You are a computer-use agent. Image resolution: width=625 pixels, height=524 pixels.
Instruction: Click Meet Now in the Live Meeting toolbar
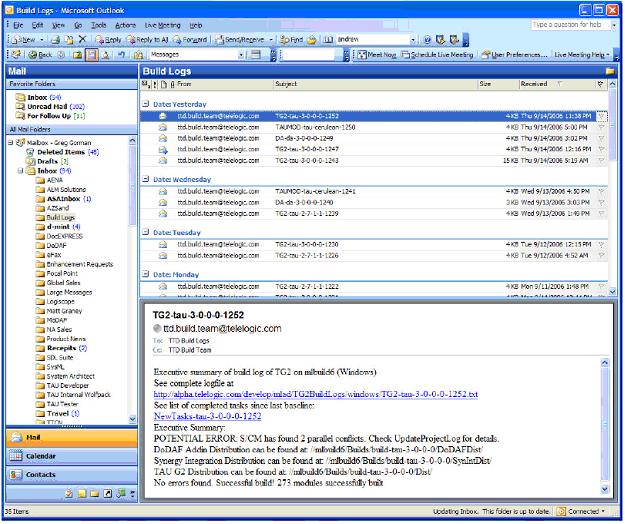pyautogui.click(x=376, y=55)
